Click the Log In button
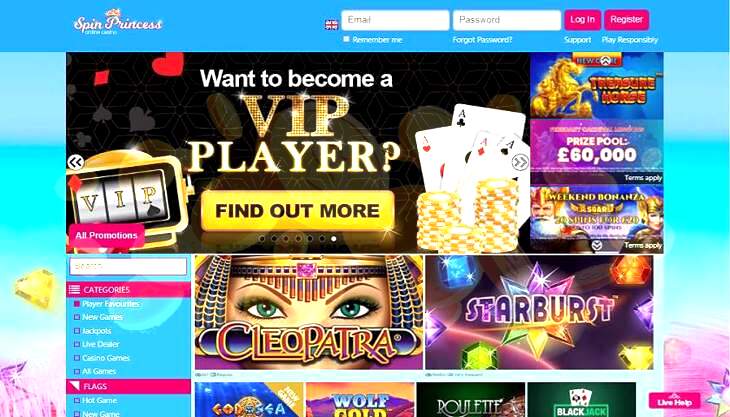The width and height of the screenshot is (730, 417). point(582,20)
